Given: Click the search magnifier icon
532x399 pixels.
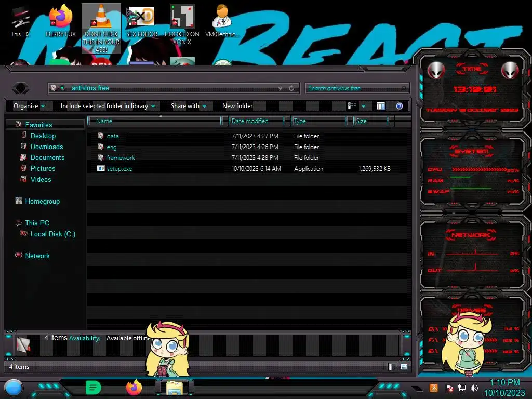Looking at the screenshot, I should pos(403,88).
